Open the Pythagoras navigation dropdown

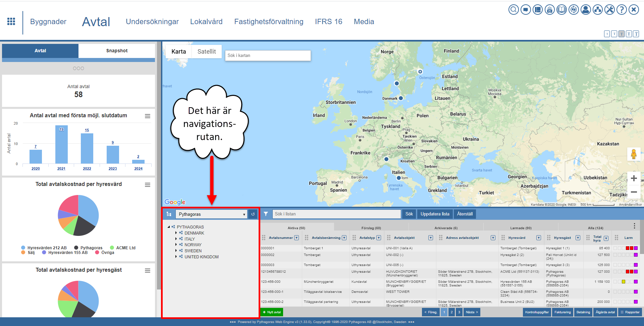click(x=211, y=214)
